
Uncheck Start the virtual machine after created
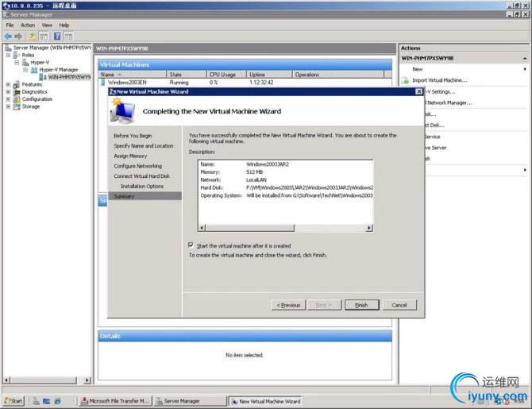coord(191,245)
